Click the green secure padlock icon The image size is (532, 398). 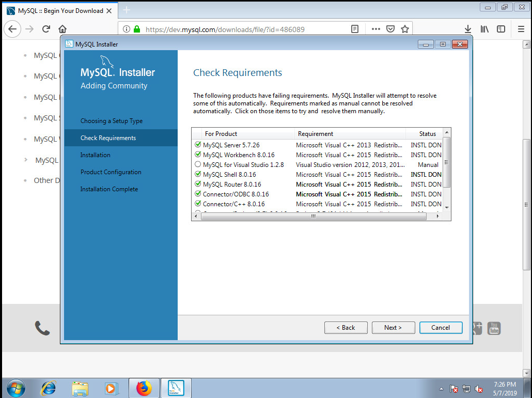pos(137,29)
